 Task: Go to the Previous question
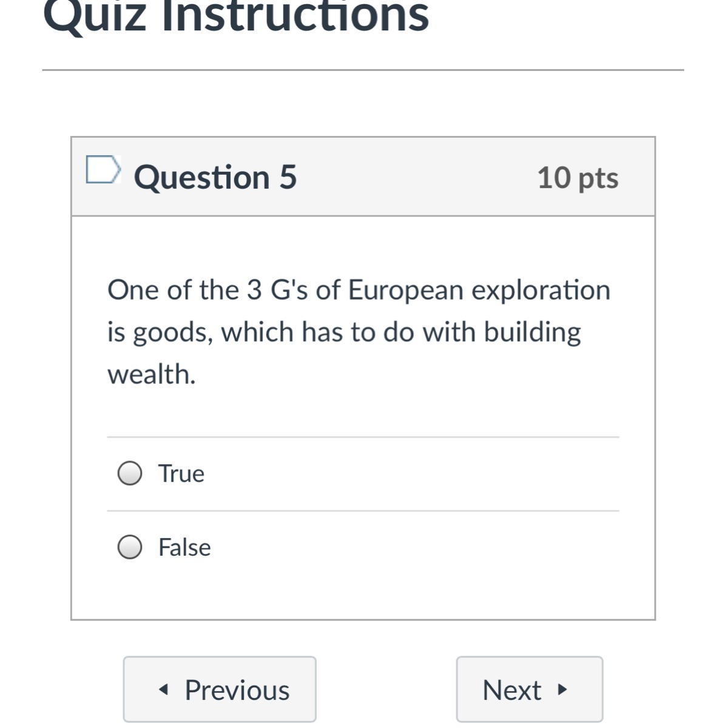coord(220,689)
